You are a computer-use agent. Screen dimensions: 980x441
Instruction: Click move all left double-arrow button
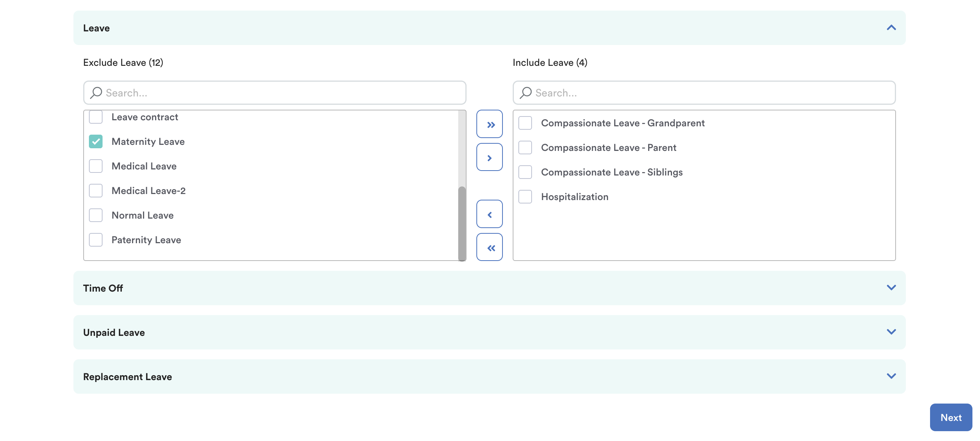[x=489, y=247]
